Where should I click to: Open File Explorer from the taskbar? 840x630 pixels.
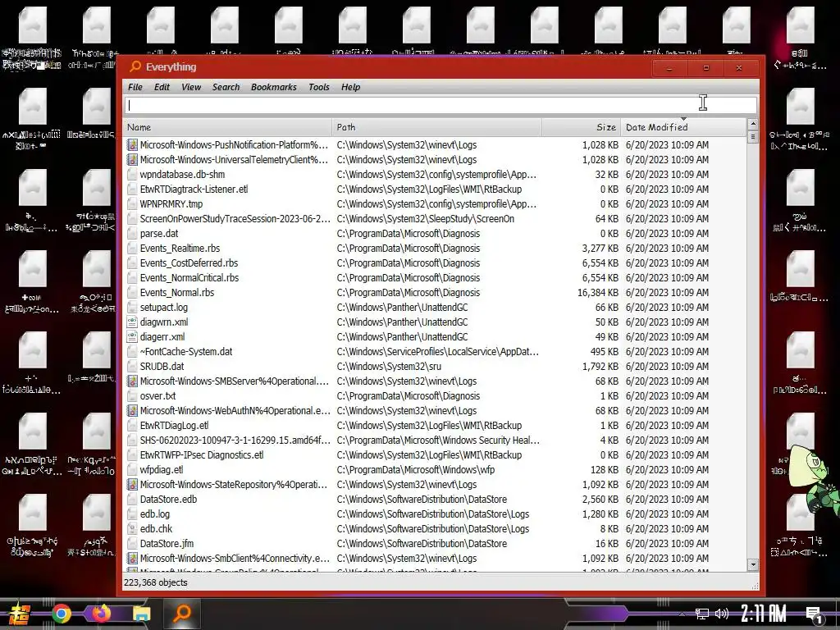[142, 614]
